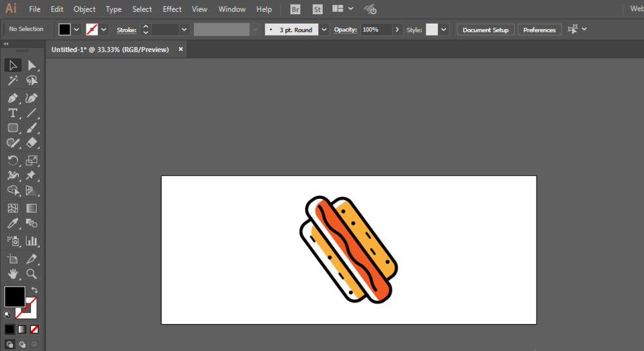Screen dimensions: 644x351
Task: Open the Effect menu
Action: click(x=172, y=9)
